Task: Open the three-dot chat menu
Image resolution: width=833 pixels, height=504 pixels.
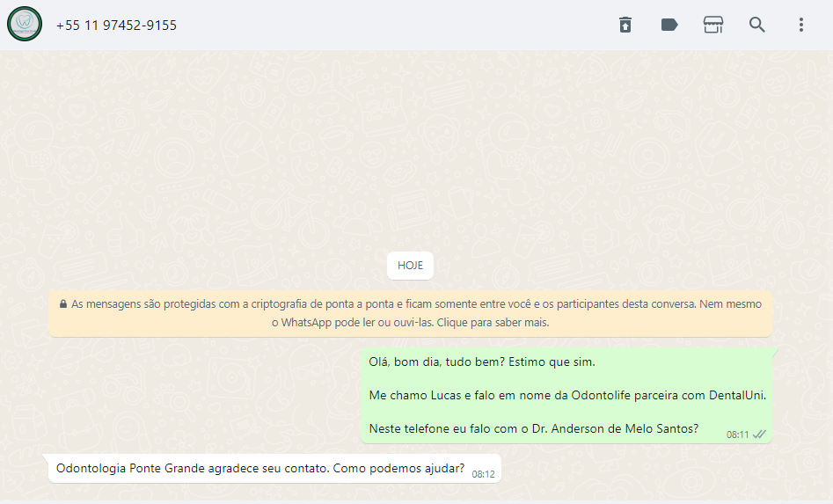Action: 801,25
